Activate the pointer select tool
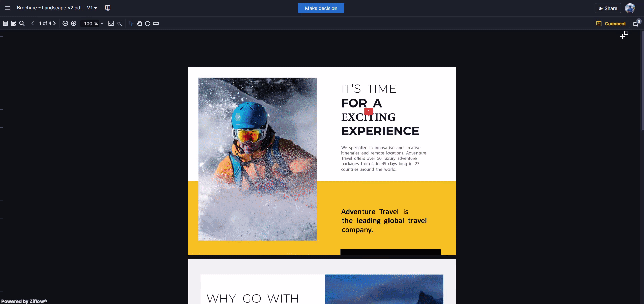Screen dimensions: 644x304 click(x=131, y=23)
